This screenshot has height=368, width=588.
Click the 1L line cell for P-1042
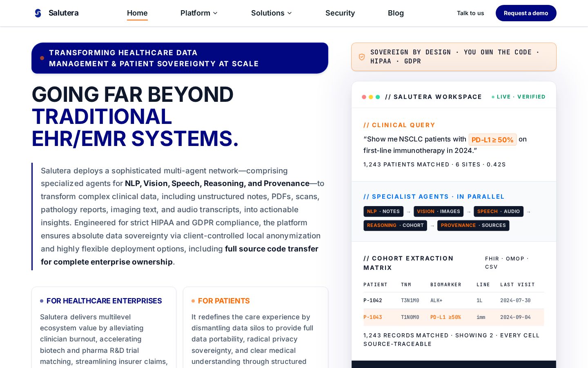[479, 301]
